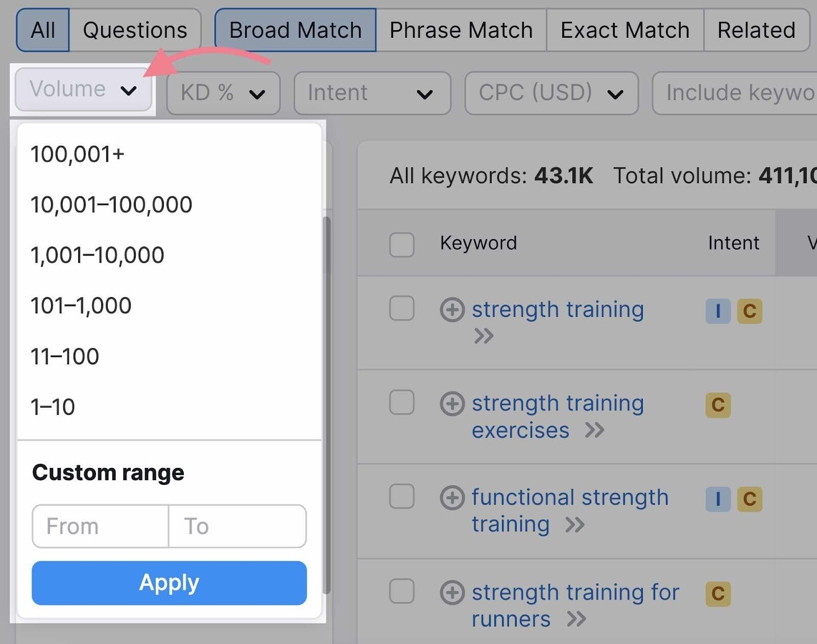Check the 'strength training' row checkbox
Image resolution: width=817 pixels, height=644 pixels.
[402, 308]
